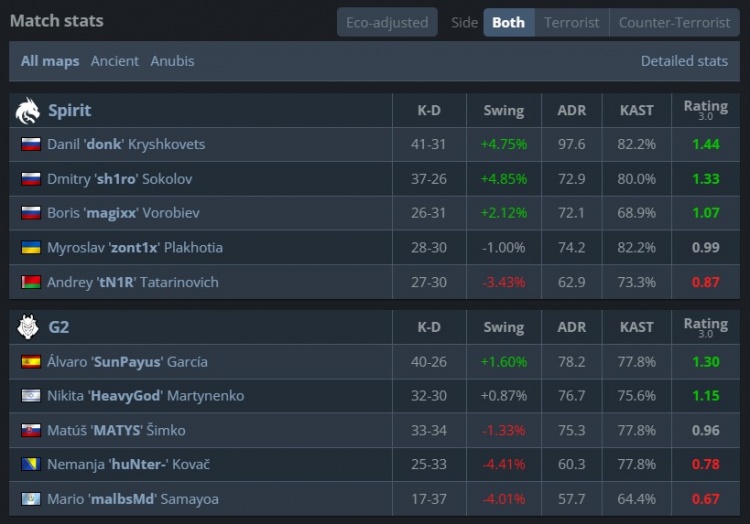Image resolution: width=750 pixels, height=524 pixels.
Task: Switch side filter to Terrorist
Action: tap(572, 22)
